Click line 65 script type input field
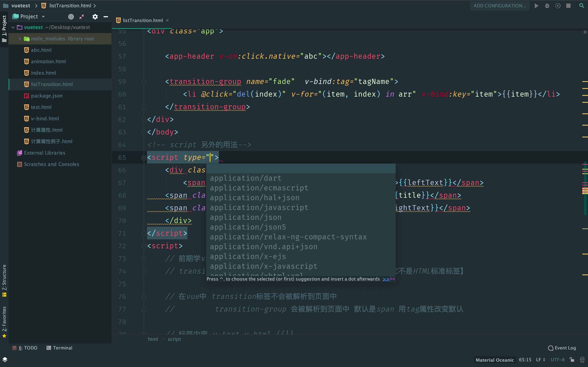Viewport: 588px width, 367px height. pyautogui.click(x=210, y=157)
